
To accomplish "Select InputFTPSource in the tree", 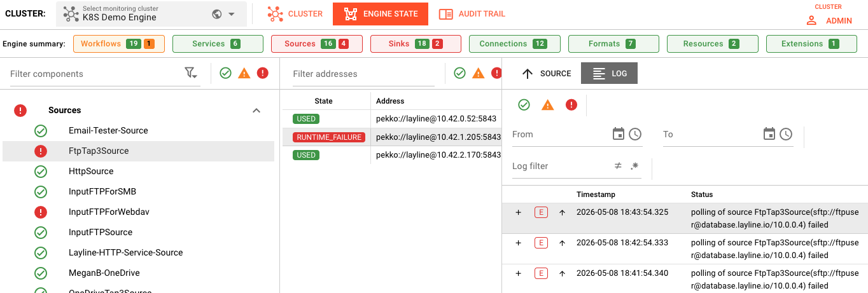I will tap(101, 232).
